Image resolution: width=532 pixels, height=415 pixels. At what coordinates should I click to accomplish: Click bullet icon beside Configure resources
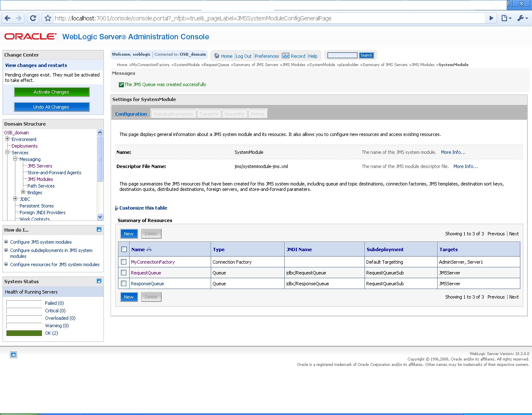click(6, 264)
